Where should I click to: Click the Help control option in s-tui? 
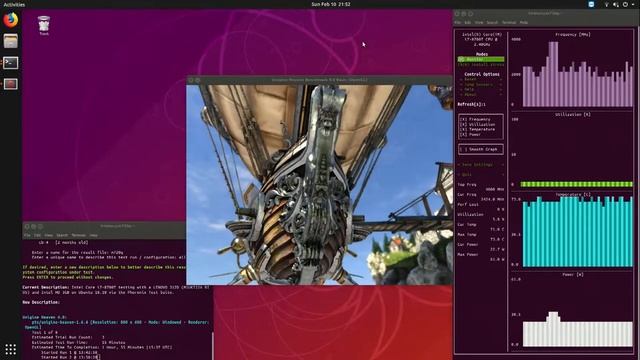pyautogui.click(x=481, y=89)
